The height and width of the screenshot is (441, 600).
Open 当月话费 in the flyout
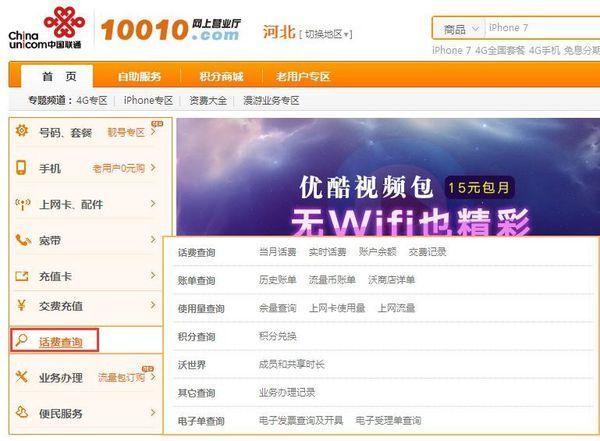[x=277, y=252]
